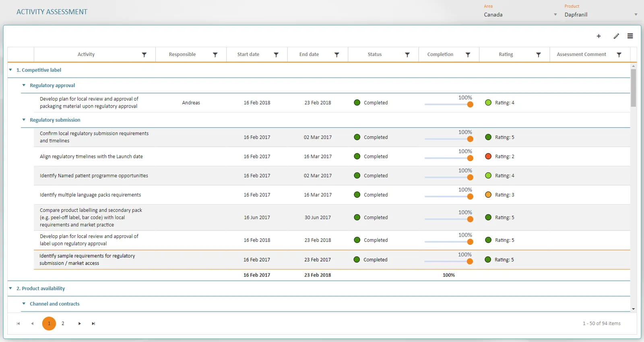The width and height of the screenshot is (644, 342).
Task: Select 'Identify multiple language packs requirements' activity
Action: [x=90, y=195]
